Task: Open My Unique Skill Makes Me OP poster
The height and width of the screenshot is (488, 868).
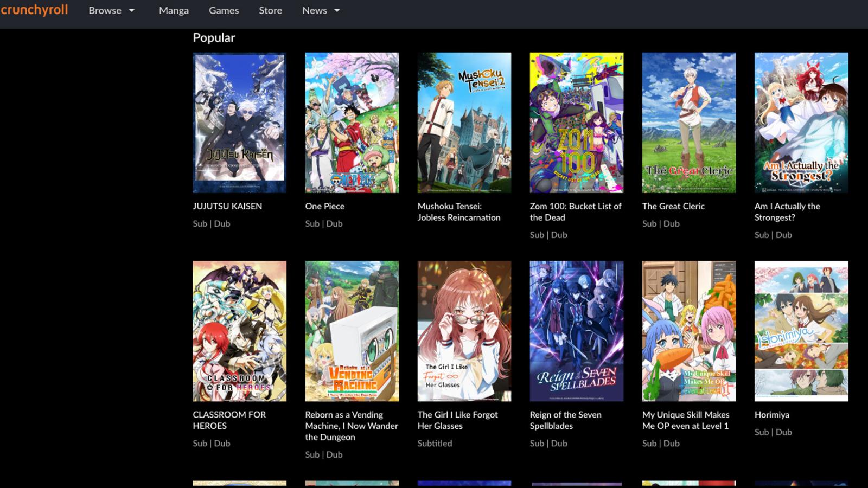Action: (688, 331)
